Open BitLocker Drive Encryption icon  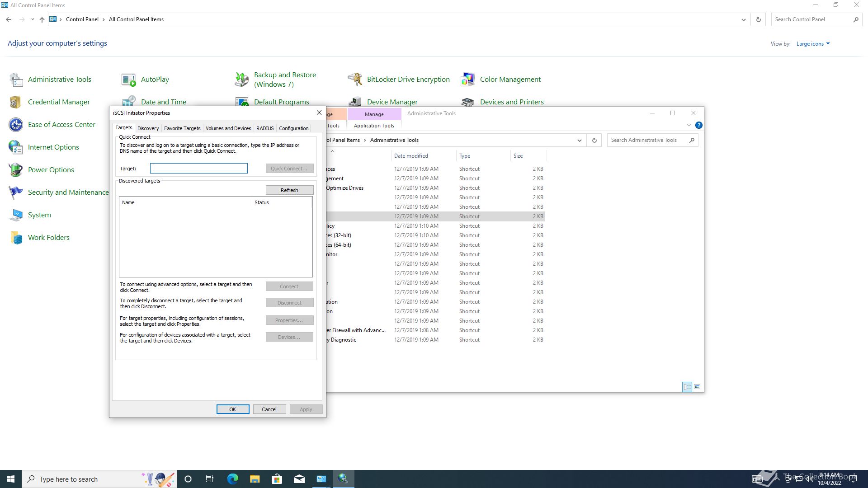tap(355, 80)
